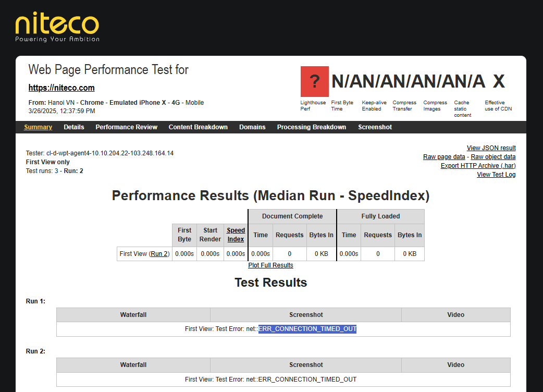Click the First Byte 0.000s cell
Viewport: 543px width, 392px height.
[x=184, y=254]
